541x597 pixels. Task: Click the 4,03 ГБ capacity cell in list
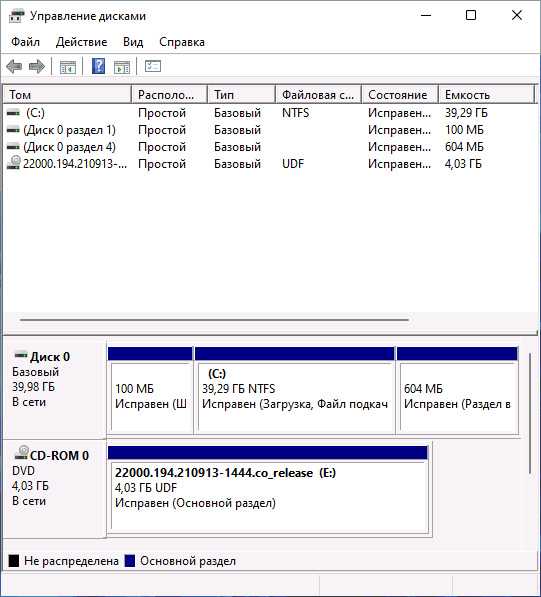click(x=463, y=164)
